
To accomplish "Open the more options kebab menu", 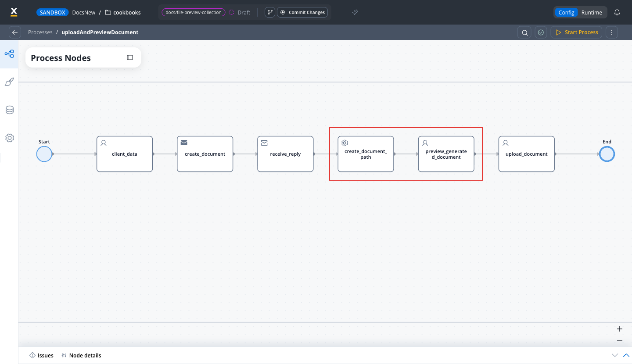I will click(x=612, y=32).
